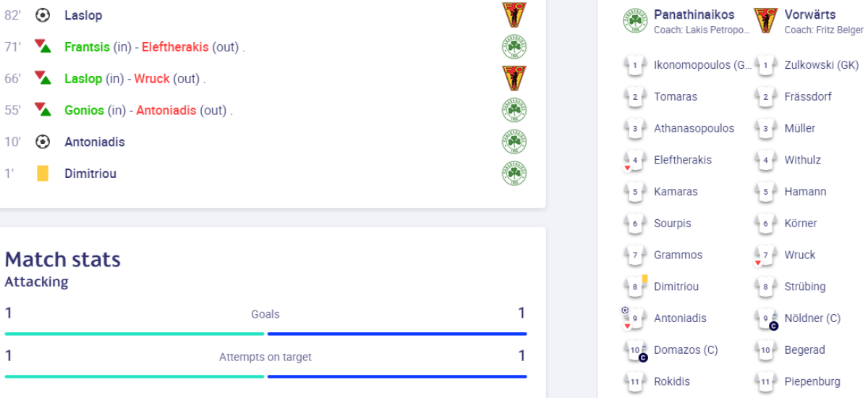
Task: Click the Panathinaikos logo in lineup header
Action: pos(634,20)
